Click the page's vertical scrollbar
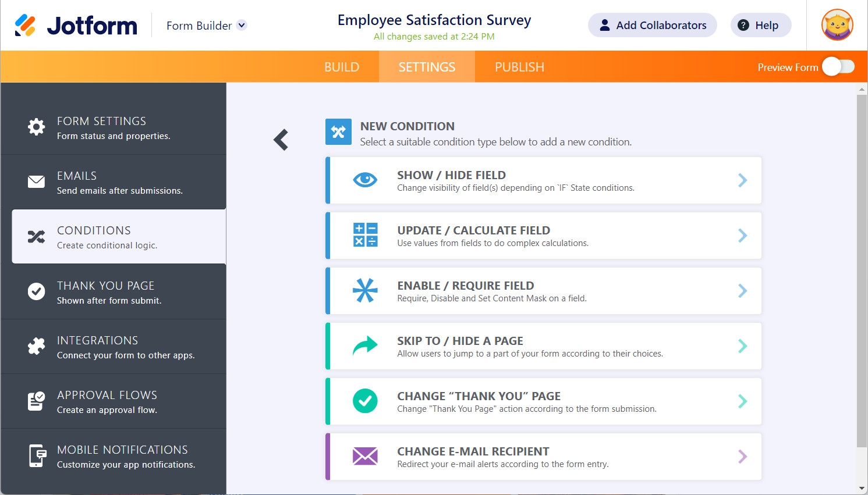The width and height of the screenshot is (868, 495). (x=862, y=268)
